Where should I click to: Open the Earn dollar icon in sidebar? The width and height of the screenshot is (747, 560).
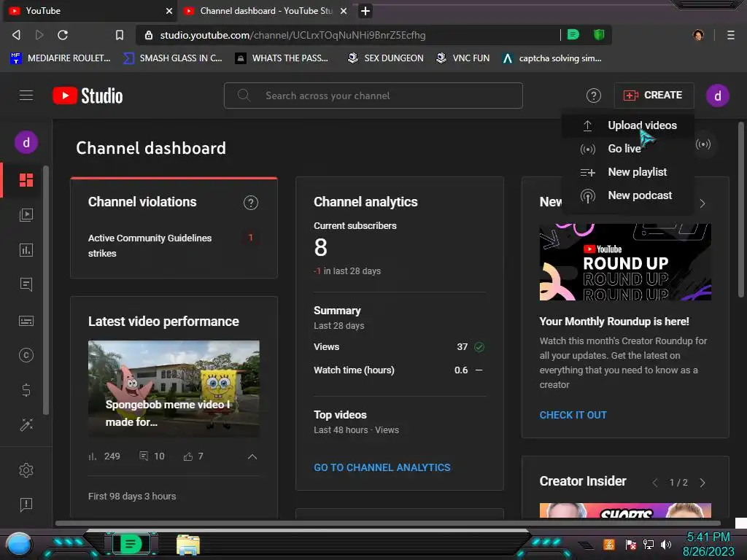pyautogui.click(x=26, y=391)
